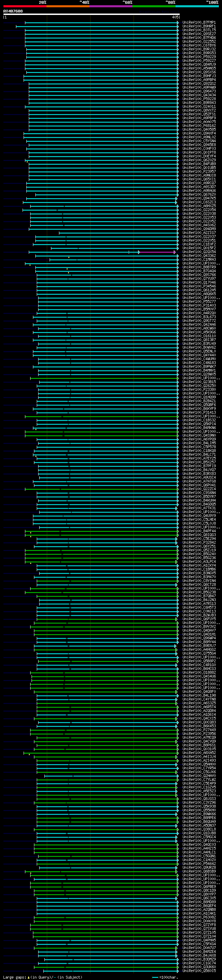Select hit label UniRef100_Q03105
The width and height of the screenshot is (222, 980).
(199, 749)
